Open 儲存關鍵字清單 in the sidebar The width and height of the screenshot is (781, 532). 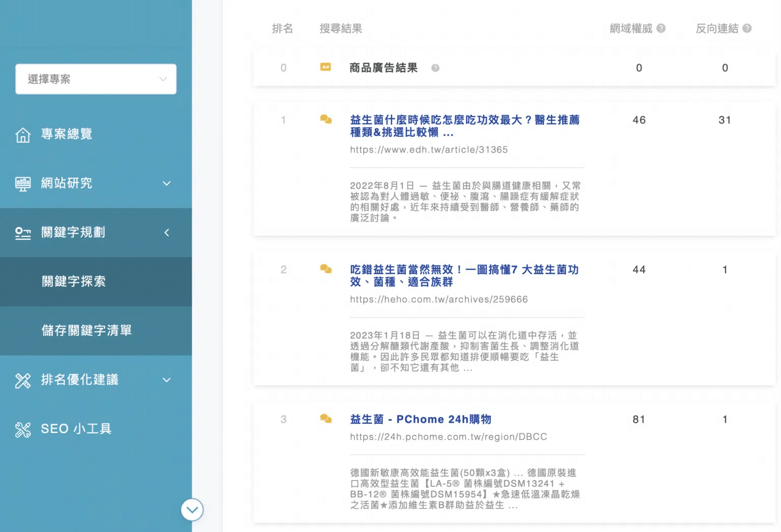point(86,331)
